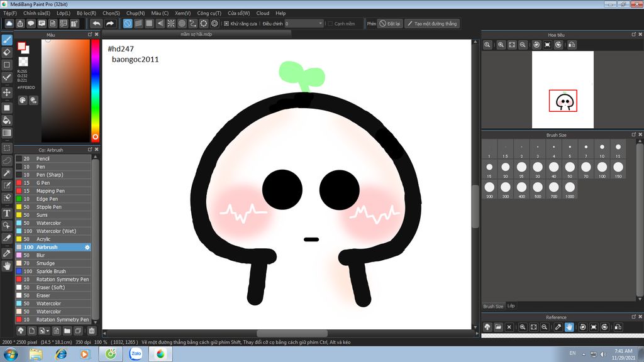Enable the parallel lines snap guide
The height and width of the screenshot is (362, 644).
tap(138, 23)
